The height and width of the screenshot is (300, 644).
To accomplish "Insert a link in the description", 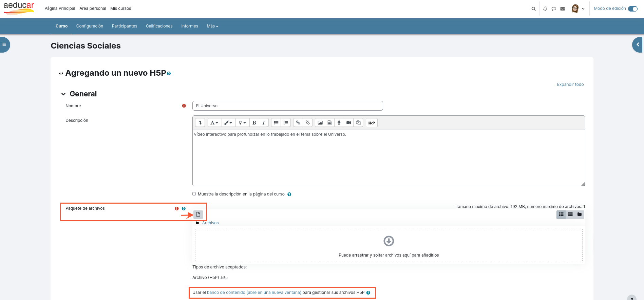I will click(x=298, y=123).
